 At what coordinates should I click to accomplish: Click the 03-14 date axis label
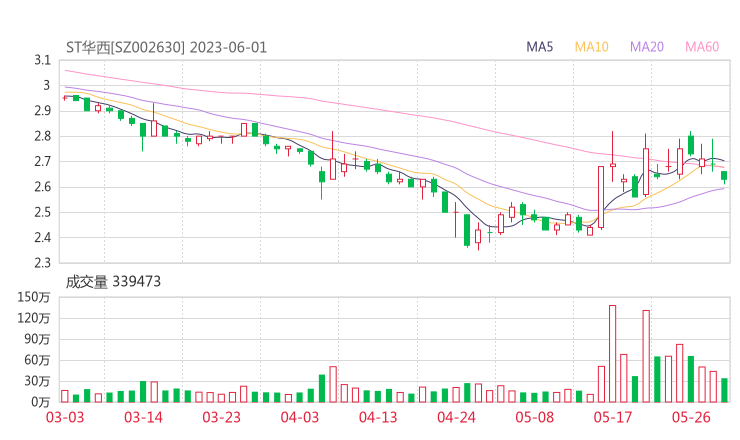point(143,417)
